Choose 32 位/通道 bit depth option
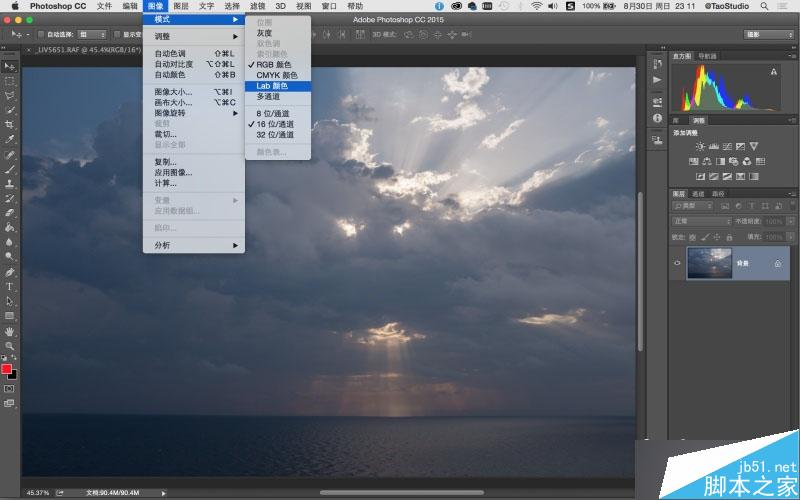 278,135
